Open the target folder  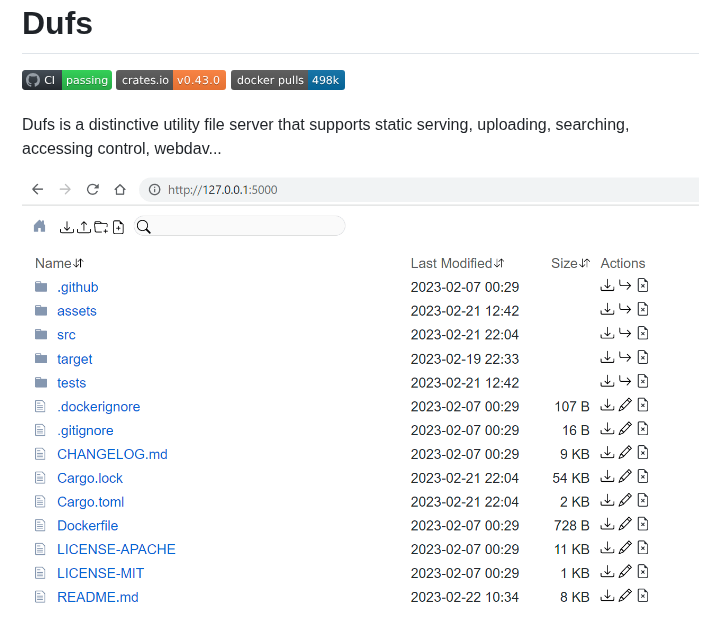pyautogui.click(x=75, y=359)
